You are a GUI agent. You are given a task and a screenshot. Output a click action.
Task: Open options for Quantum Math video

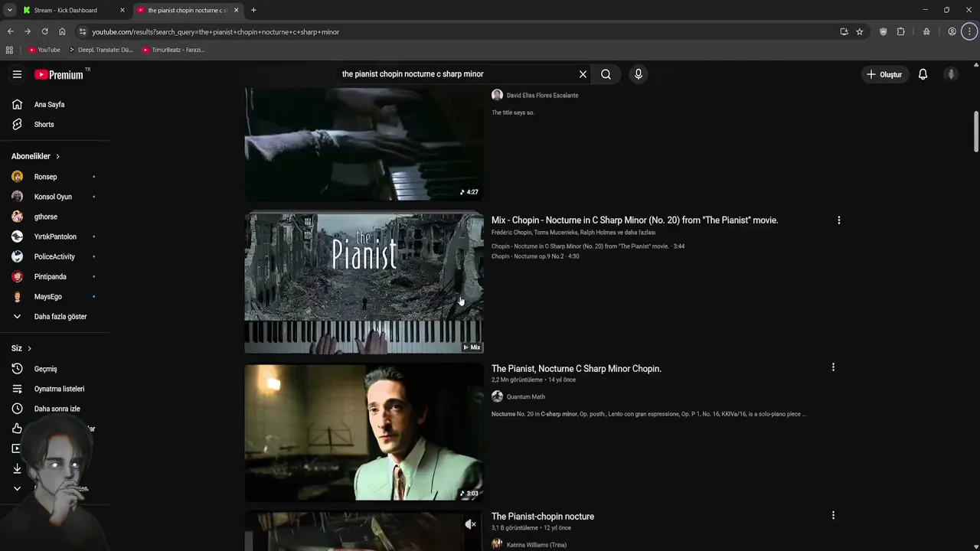pyautogui.click(x=833, y=367)
